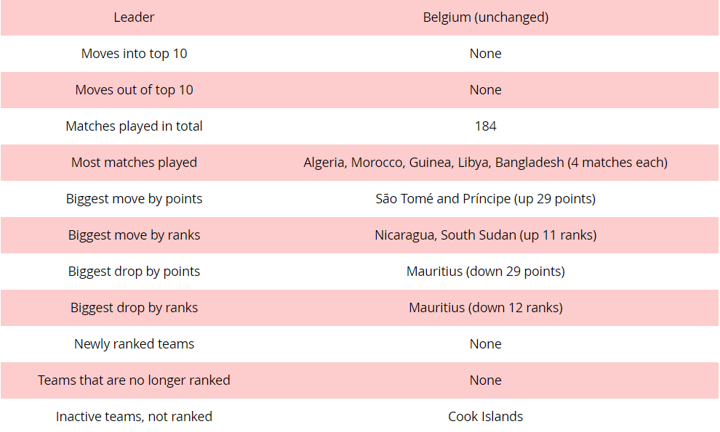Select the São Tomé and Príncipe cell
This screenshot has width=720, height=432.
pyautogui.click(x=485, y=198)
